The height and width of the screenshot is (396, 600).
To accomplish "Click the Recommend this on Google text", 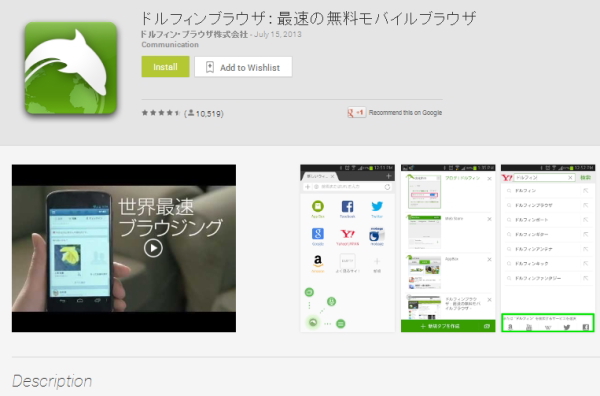I will (405, 112).
